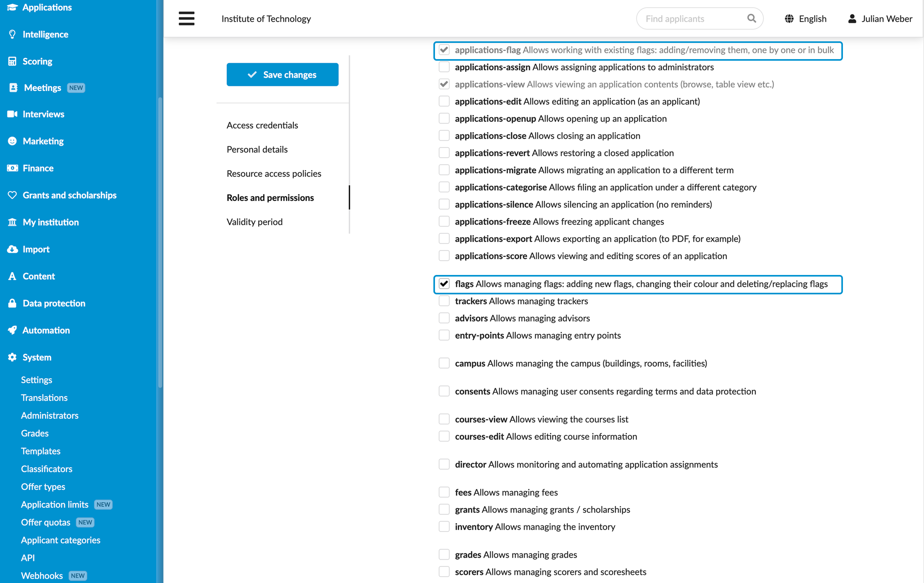This screenshot has height=583, width=924.
Task: Open Administrators under System
Action: [x=50, y=415]
